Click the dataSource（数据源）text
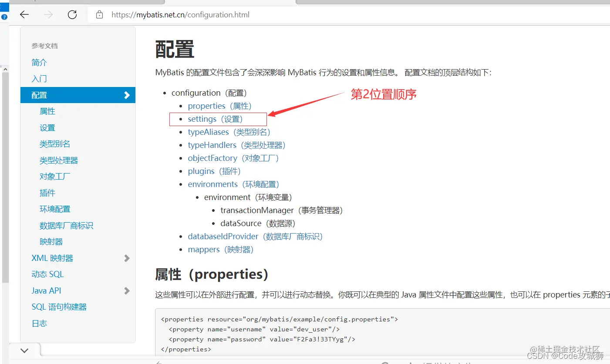This screenshot has width=610, height=364. coord(258,223)
